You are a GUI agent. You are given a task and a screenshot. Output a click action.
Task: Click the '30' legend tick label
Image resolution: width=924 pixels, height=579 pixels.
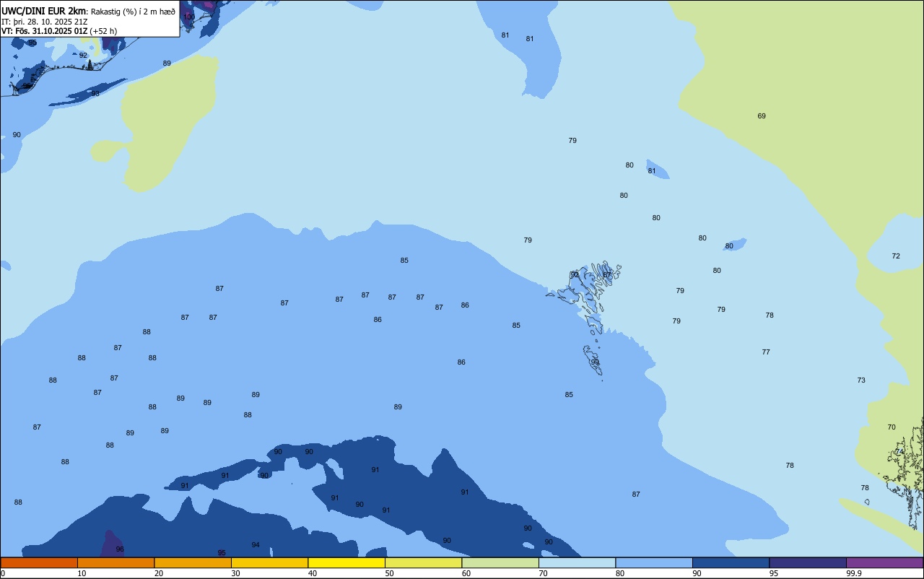tap(235, 573)
